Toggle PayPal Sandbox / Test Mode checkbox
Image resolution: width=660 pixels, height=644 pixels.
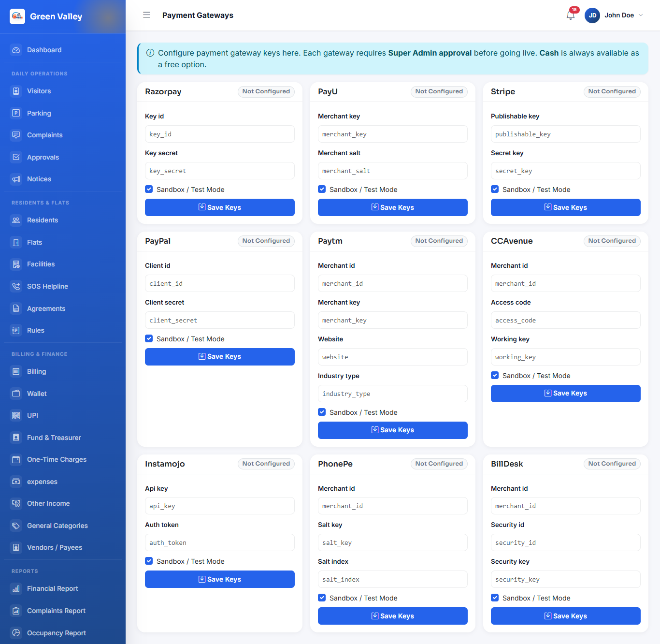pos(149,339)
